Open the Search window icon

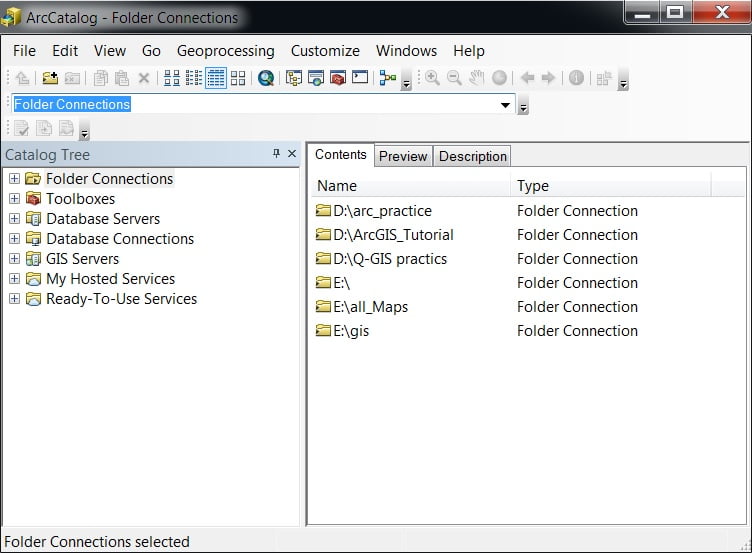[x=316, y=78]
